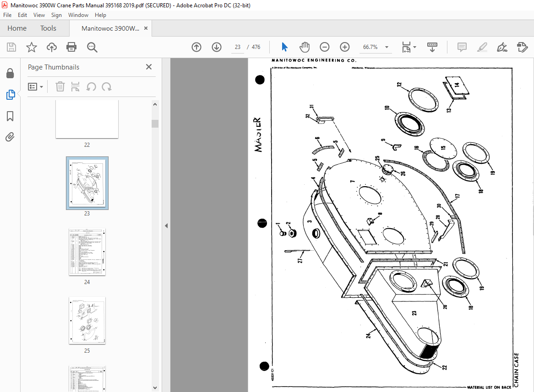Add file to starred with star icon
534x392 pixels.
click(31, 47)
